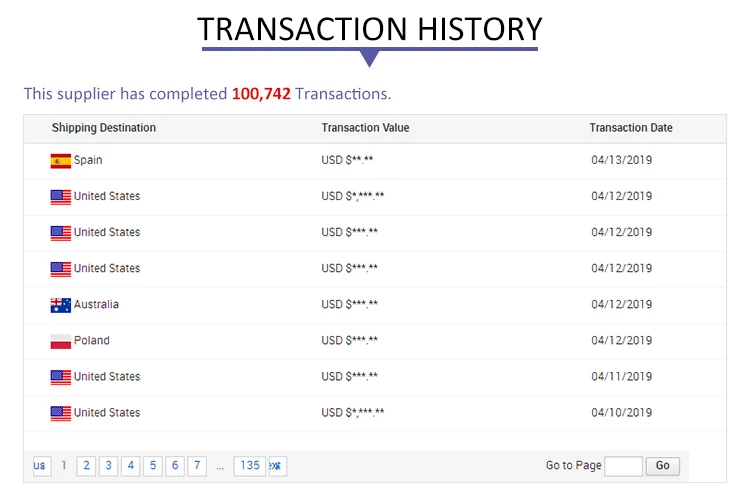The width and height of the screenshot is (750, 490).
Task: Click the Transaction Value column header
Action: point(365,128)
